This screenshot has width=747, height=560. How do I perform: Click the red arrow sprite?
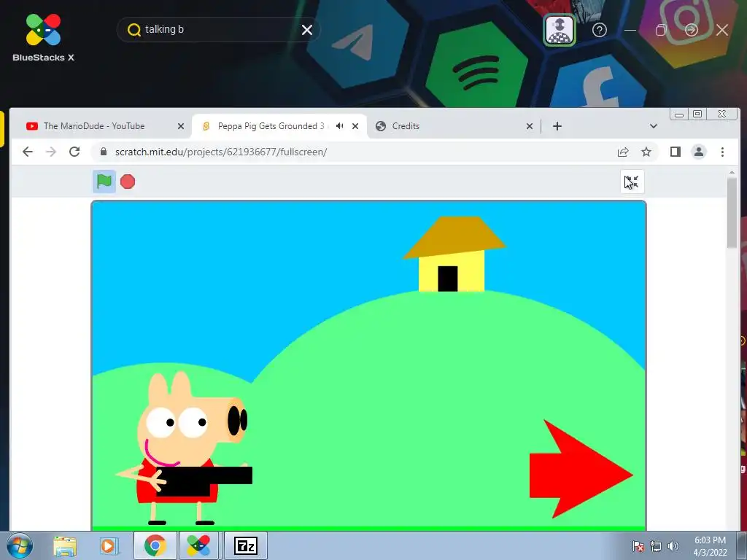coord(581,469)
